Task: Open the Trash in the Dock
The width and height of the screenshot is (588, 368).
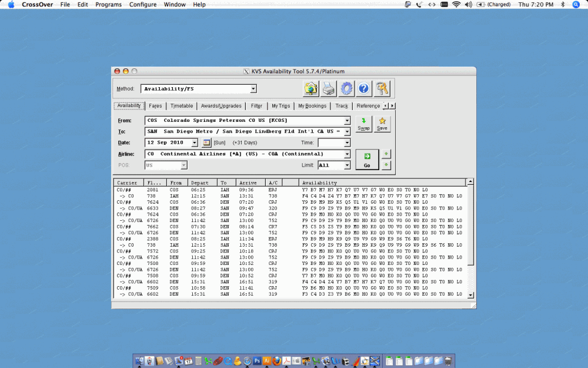Action: pyautogui.click(x=447, y=362)
